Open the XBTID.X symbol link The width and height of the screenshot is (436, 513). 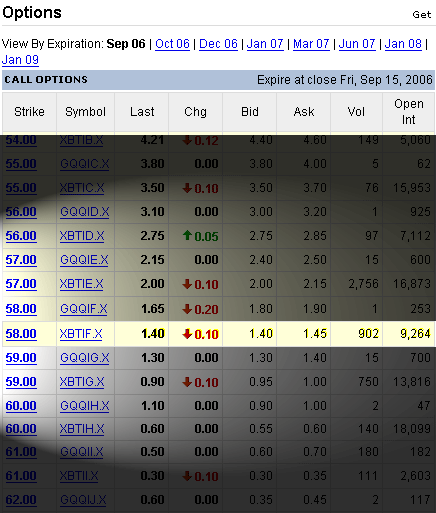[x=82, y=236]
